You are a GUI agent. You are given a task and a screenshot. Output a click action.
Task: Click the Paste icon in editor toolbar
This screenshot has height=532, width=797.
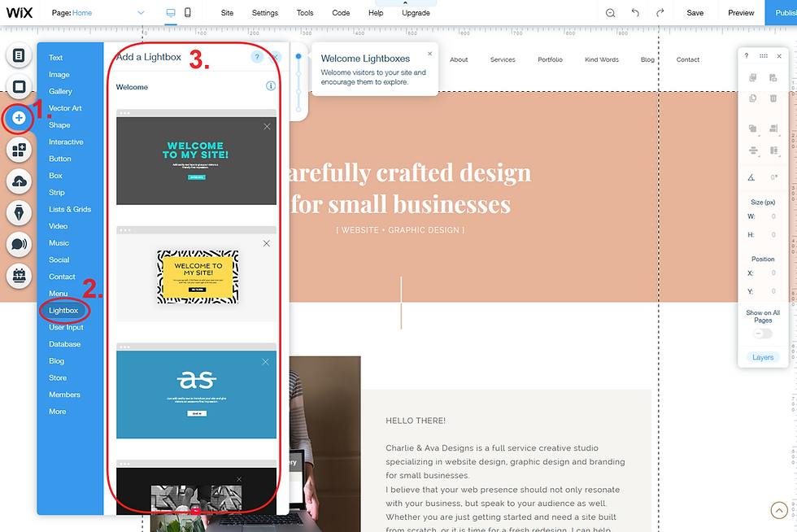pyautogui.click(x=773, y=77)
